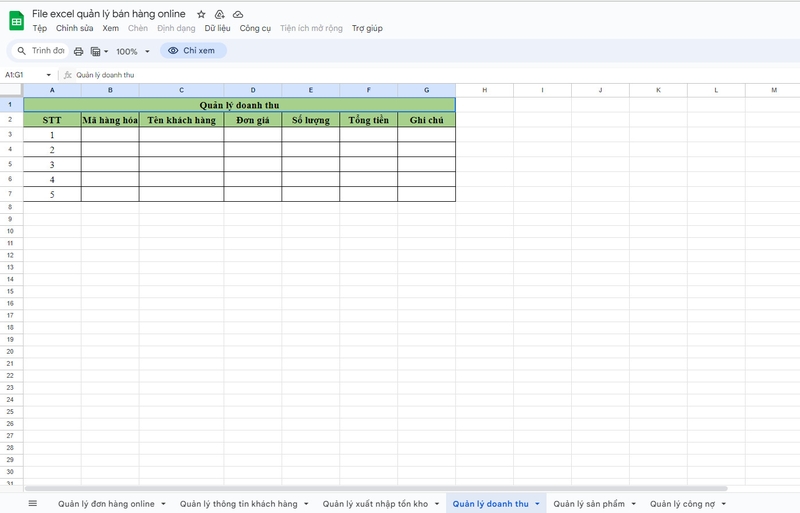Open the Google Sheets home icon
This screenshot has width=800, height=513.
16,21
